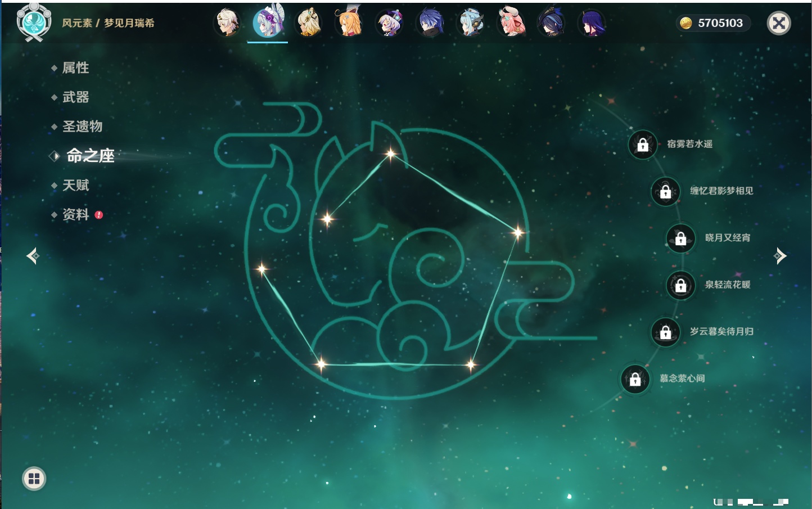The height and width of the screenshot is (509, 812).
Task: Click the gold Mora coin icon
Action: pyautogui.click(x=686, y=23)
